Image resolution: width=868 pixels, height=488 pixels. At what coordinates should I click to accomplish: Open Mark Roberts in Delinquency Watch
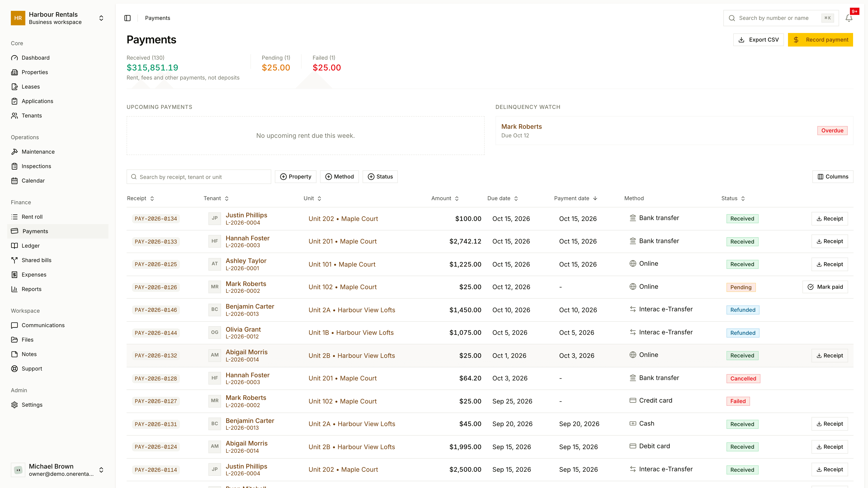pos(521,127)
